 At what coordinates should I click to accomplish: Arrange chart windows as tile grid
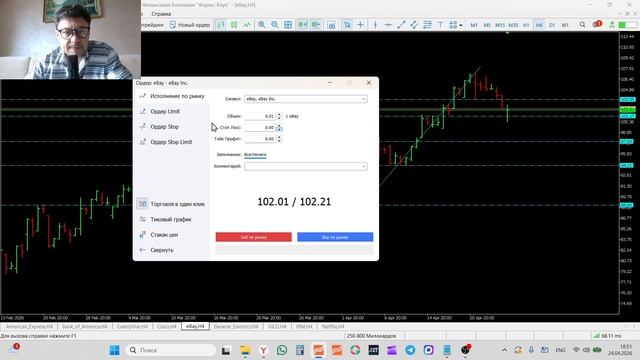288,25
